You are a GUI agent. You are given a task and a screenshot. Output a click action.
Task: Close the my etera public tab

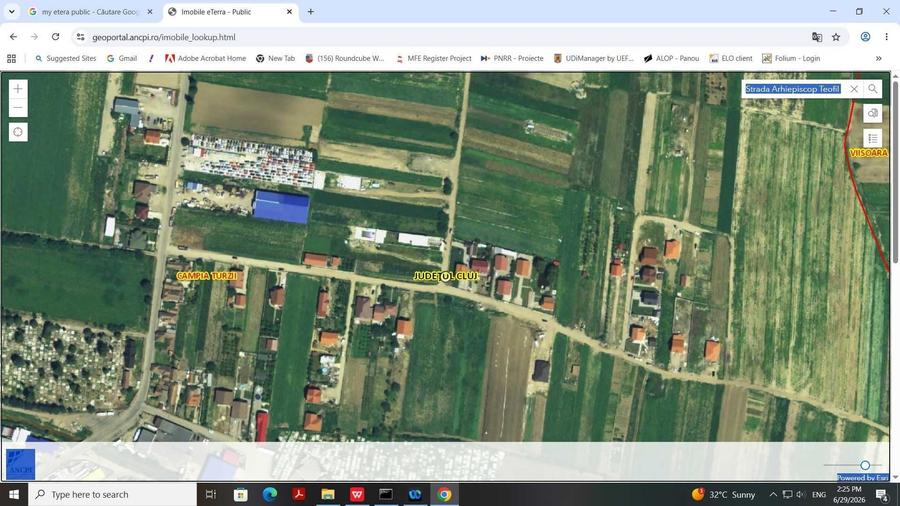click(150, 11)
